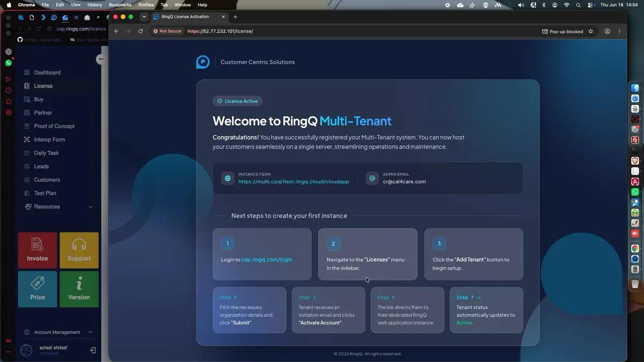
Task: Open License in the background sidebar
Action: 43,86
